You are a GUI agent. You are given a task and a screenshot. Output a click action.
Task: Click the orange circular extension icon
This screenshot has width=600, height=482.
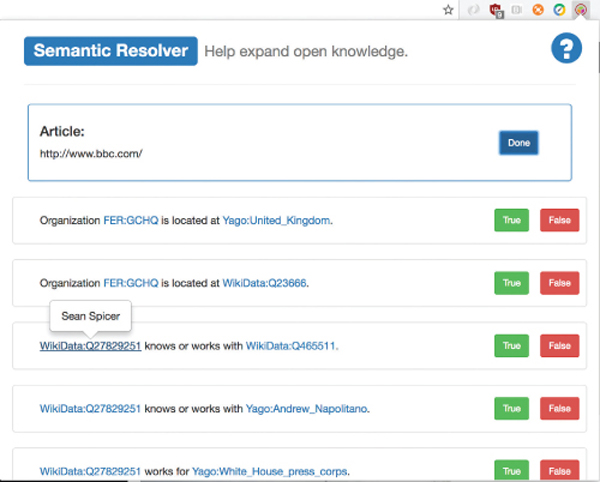(x=538, y=10)
